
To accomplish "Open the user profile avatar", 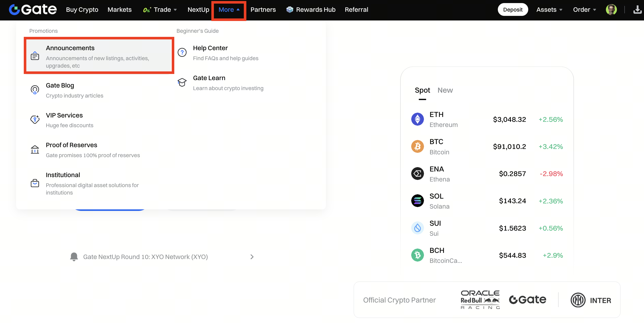I will [x=611, y=10].
